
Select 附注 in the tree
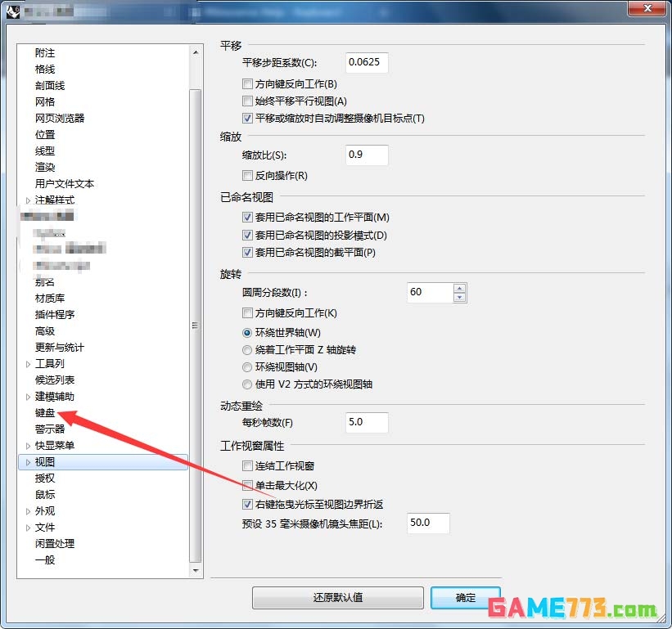[45, 52]
